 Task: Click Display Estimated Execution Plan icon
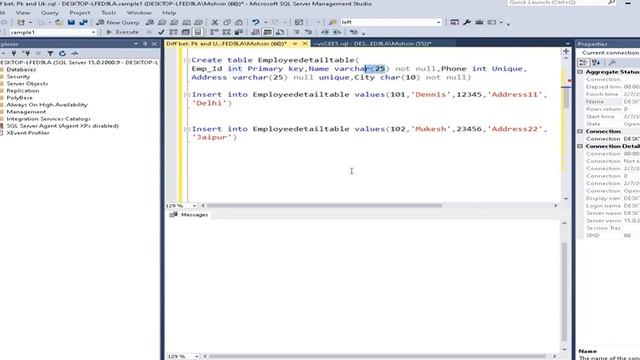173,32
